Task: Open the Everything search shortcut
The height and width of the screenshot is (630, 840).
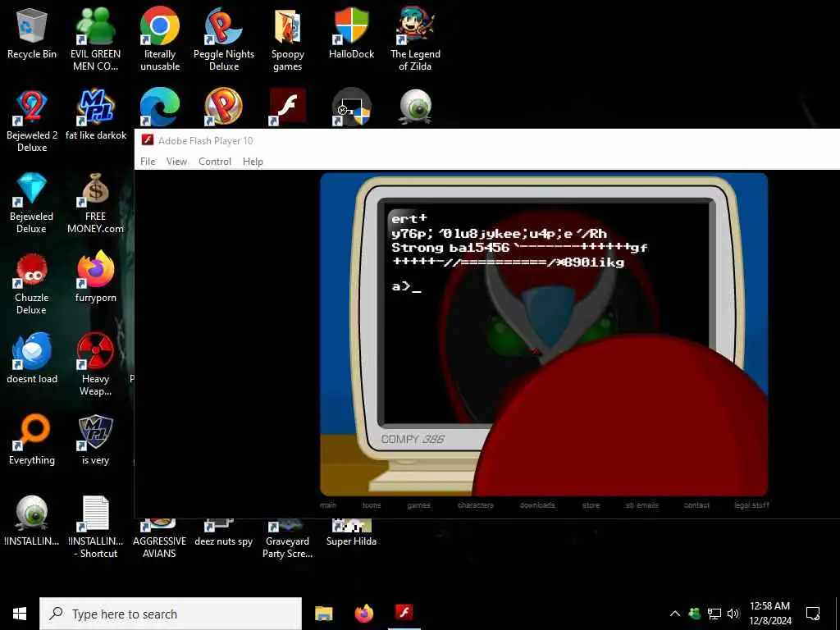Action: (32, 440)
